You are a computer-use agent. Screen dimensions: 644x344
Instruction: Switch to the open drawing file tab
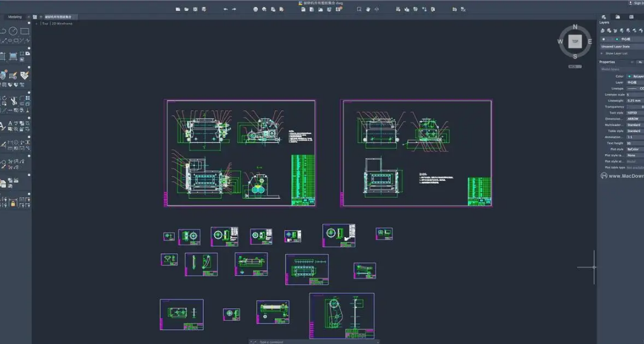point(58,17)
